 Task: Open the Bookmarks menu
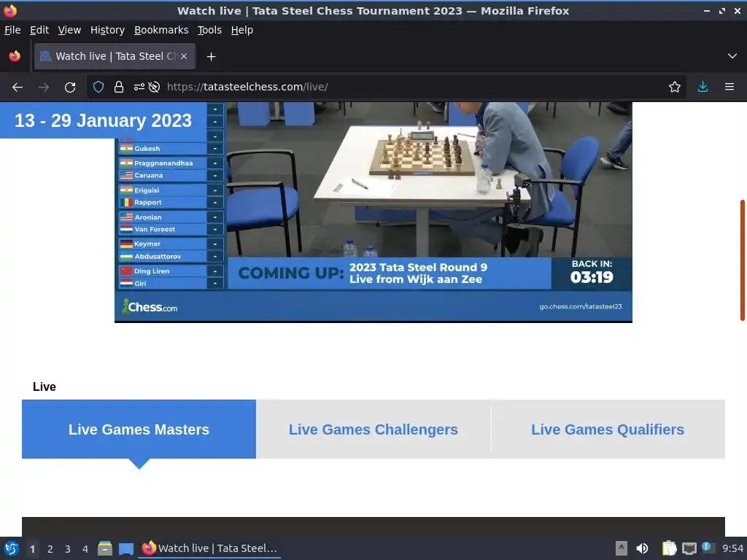coord(161,30)
